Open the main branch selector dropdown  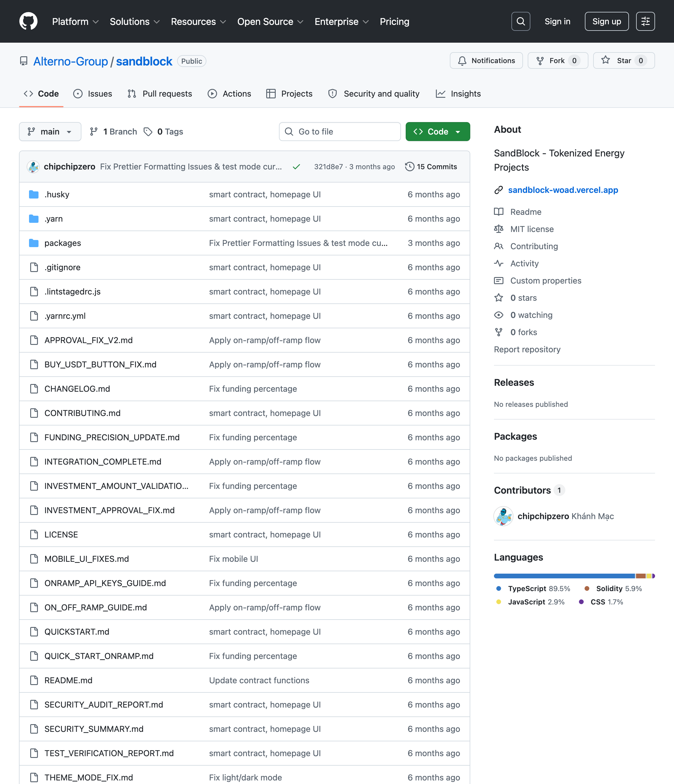coord(50,132)
